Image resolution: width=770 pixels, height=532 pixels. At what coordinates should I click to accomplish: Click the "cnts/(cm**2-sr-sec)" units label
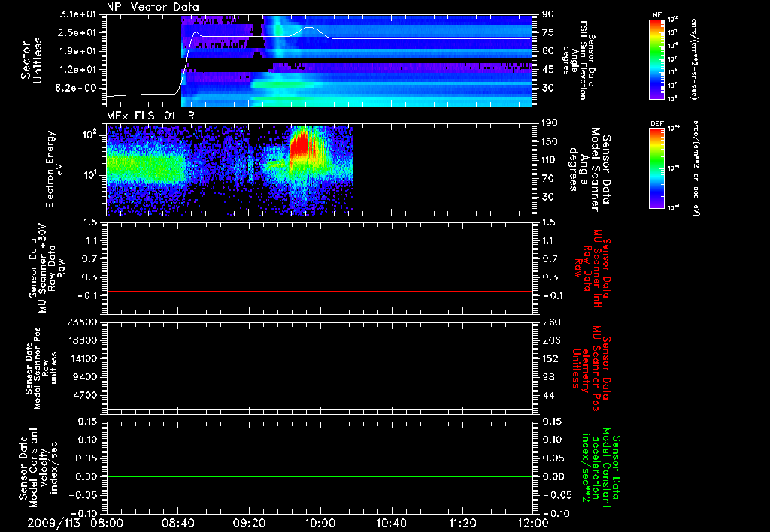(x=694, y=59)
